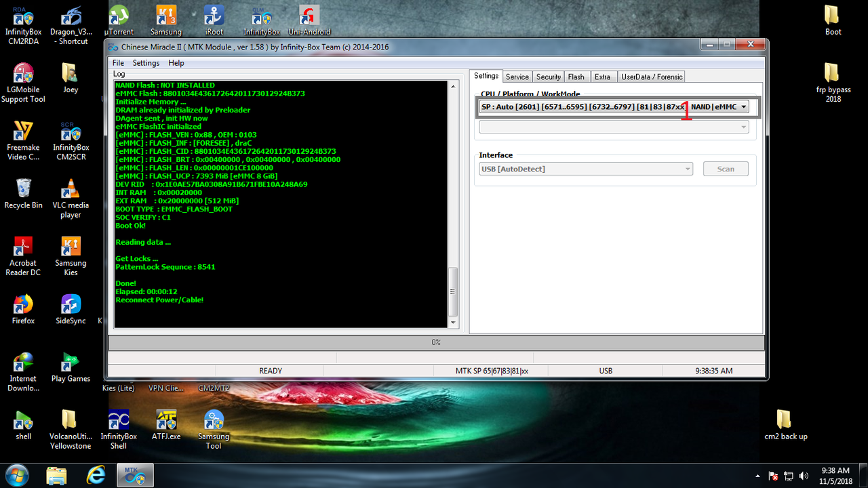
Task: Open the Boot folder on desktop
Action: coord(833,21)
